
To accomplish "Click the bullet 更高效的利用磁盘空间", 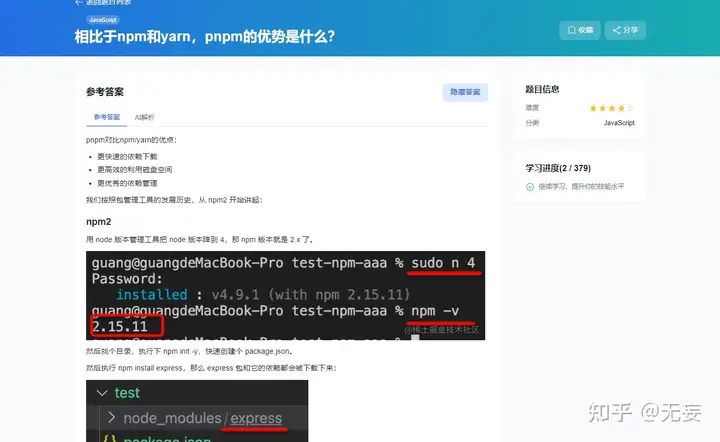I will pyautogui.click(x=135, y=170).
